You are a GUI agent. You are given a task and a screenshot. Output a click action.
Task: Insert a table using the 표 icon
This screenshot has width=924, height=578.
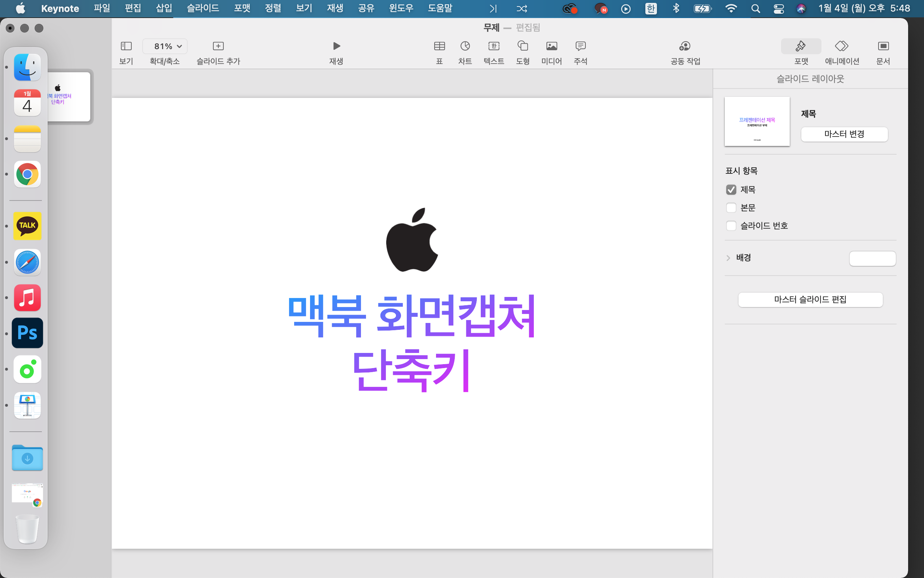pos(440,46)
